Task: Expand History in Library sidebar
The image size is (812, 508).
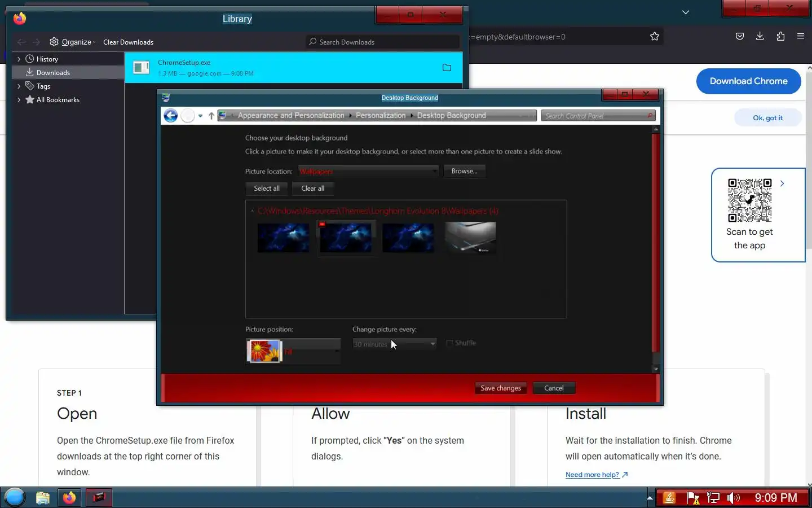Action: pyautogui.click(x=19, y=59)
